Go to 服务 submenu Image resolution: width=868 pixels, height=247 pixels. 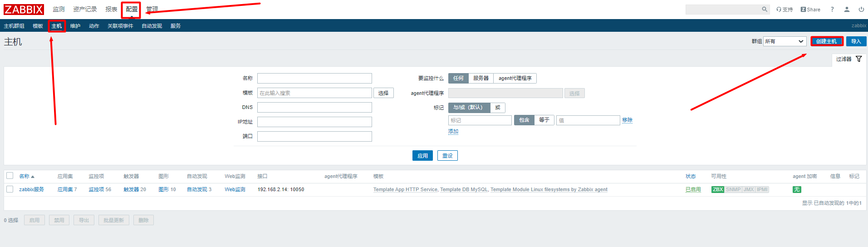pyautogui.click(x=176, y=26)
